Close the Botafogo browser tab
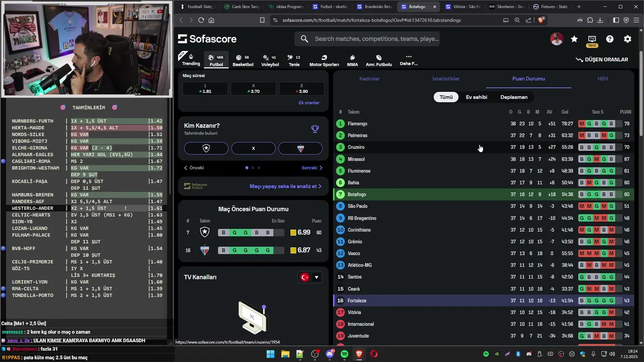The height and width of the screenshot is (362, 644). 434,7
